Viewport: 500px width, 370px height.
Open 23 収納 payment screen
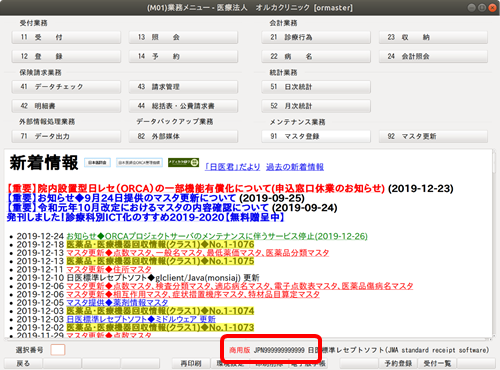[x=433, y=37]
